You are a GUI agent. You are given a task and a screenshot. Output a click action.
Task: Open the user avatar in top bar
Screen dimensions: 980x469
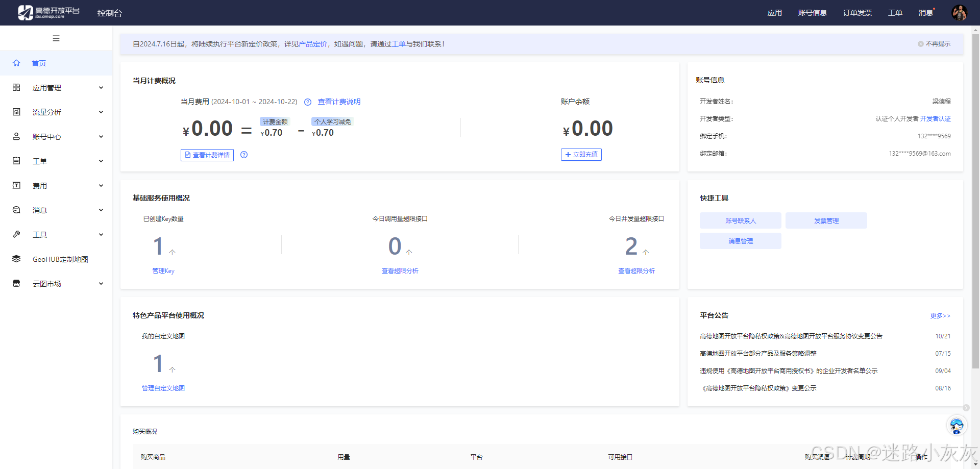coord(960,12)
